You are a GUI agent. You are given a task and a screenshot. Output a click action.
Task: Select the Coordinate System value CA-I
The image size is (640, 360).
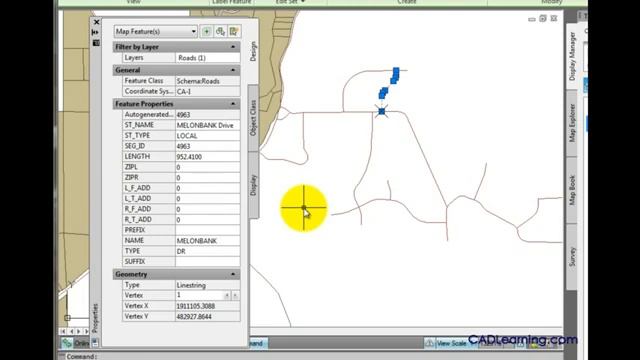(207, 91)
